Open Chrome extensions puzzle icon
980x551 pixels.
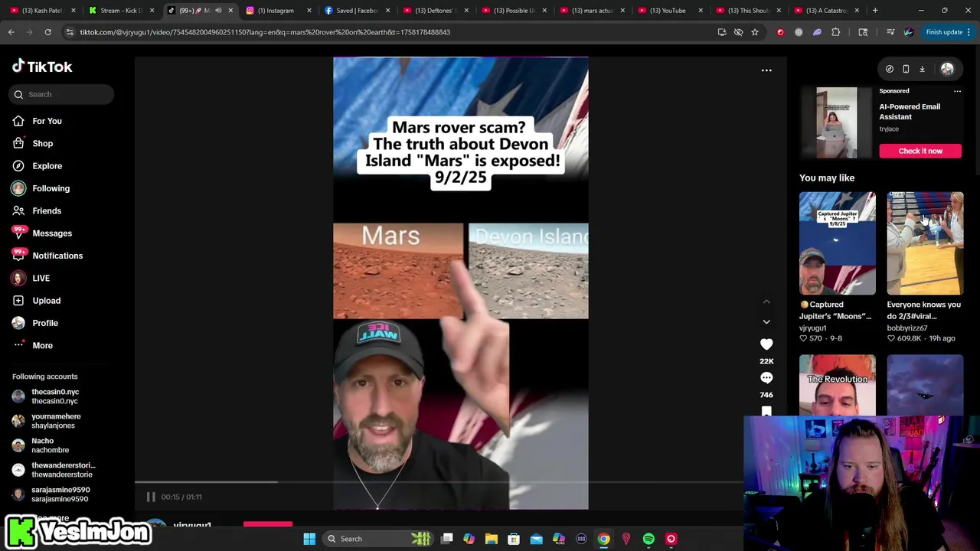(836, 32)
